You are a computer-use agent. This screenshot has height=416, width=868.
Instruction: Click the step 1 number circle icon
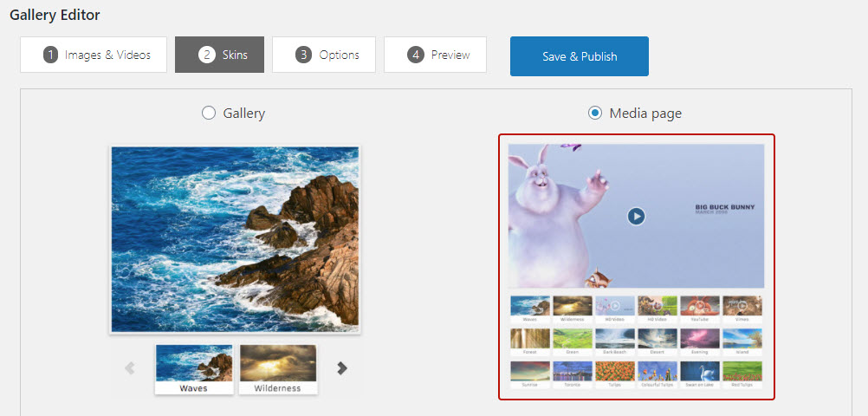pos(50,55)
